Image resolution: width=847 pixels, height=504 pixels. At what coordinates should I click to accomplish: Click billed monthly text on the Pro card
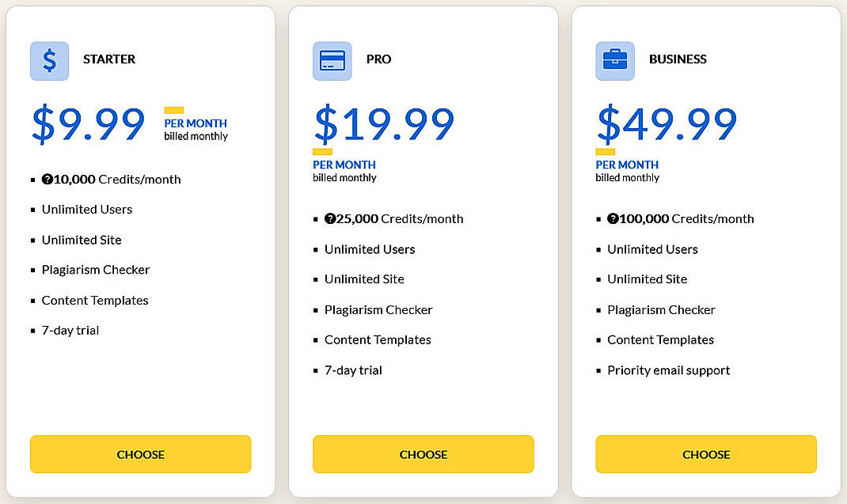click(345, 177)
